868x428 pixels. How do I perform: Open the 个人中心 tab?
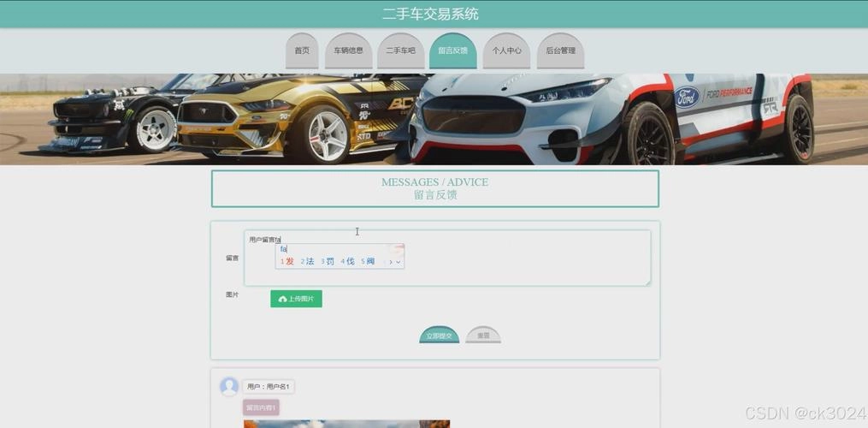(507, 51)
